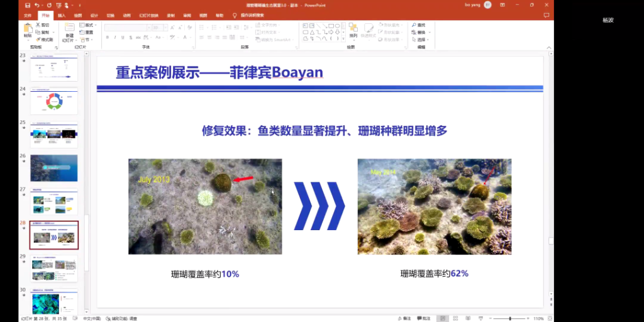Undo the last action
Screen dimensions: 644x322
tap(37, 5)
